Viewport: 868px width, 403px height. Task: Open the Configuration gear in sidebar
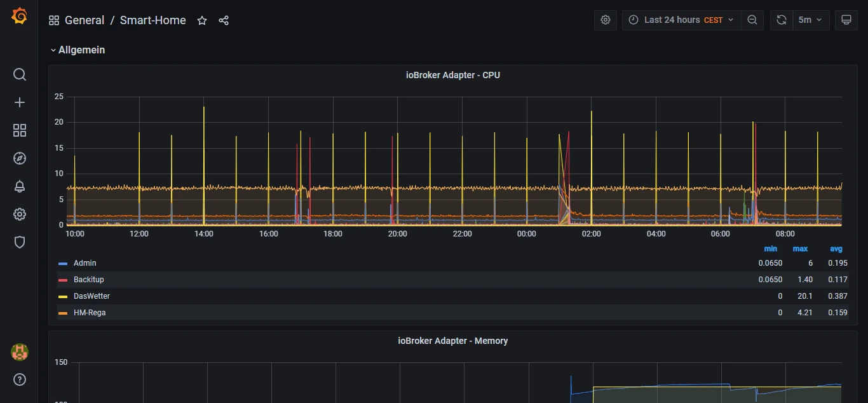pyautogui.click(x=20, y=214)
